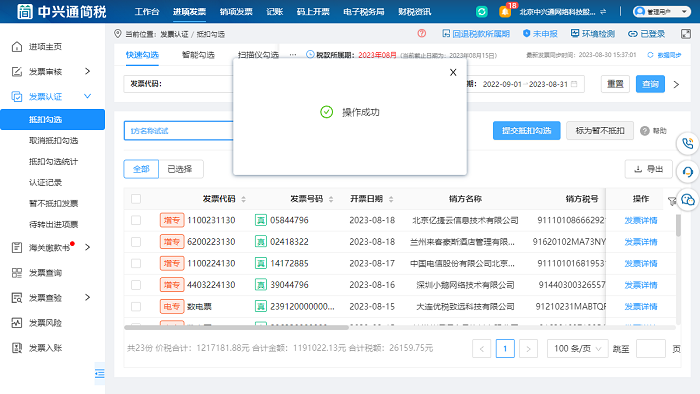Click the headset customer service icon

[688, 172]
